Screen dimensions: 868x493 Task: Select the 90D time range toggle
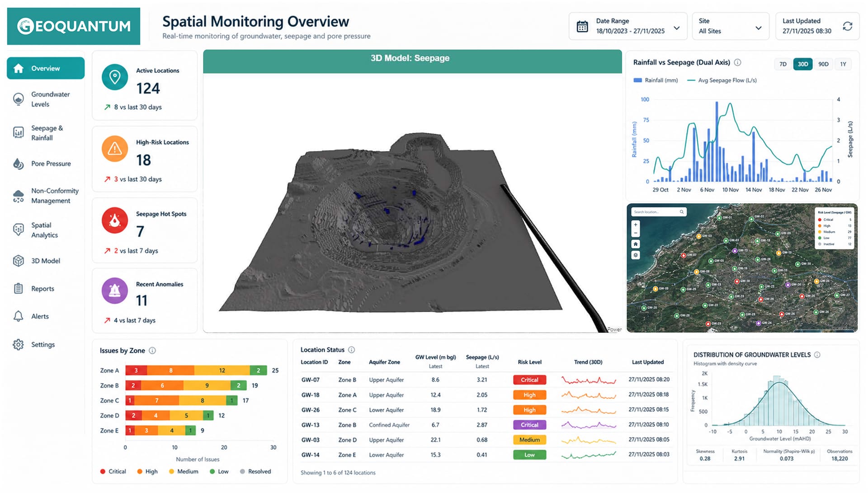click(823, 64)
